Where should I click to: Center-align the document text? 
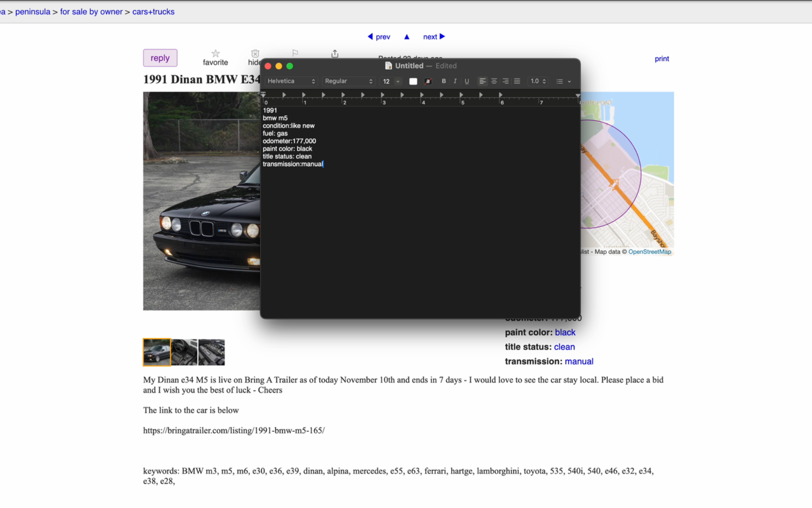pos(494,81)
